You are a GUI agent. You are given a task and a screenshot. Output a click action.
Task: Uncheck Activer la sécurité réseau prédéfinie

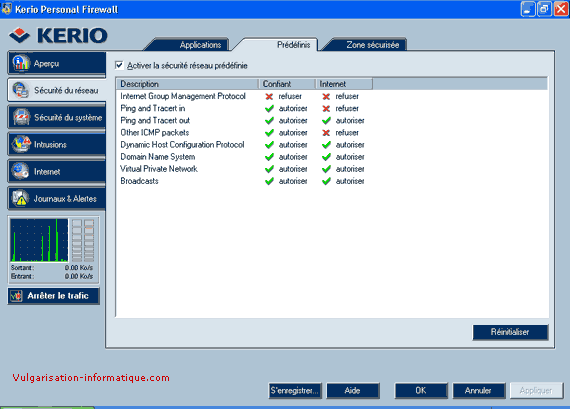point(119,65)
